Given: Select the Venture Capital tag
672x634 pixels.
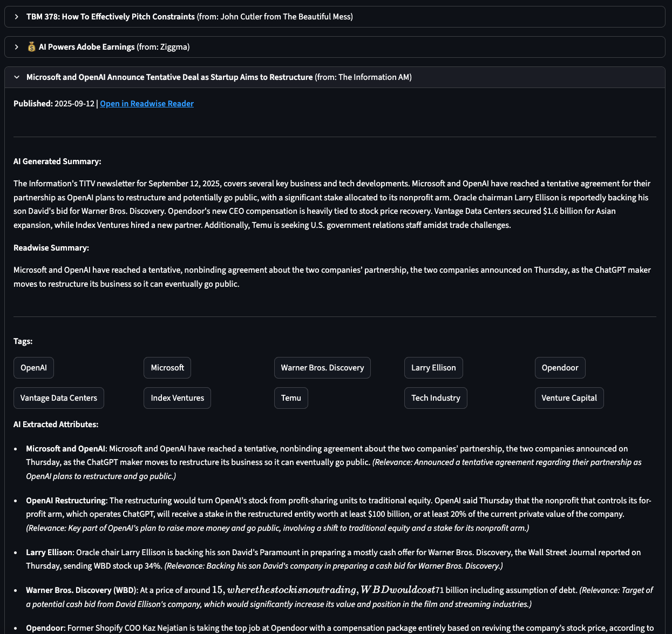Looking at the screenshot, I should click(x=569, y=398).
